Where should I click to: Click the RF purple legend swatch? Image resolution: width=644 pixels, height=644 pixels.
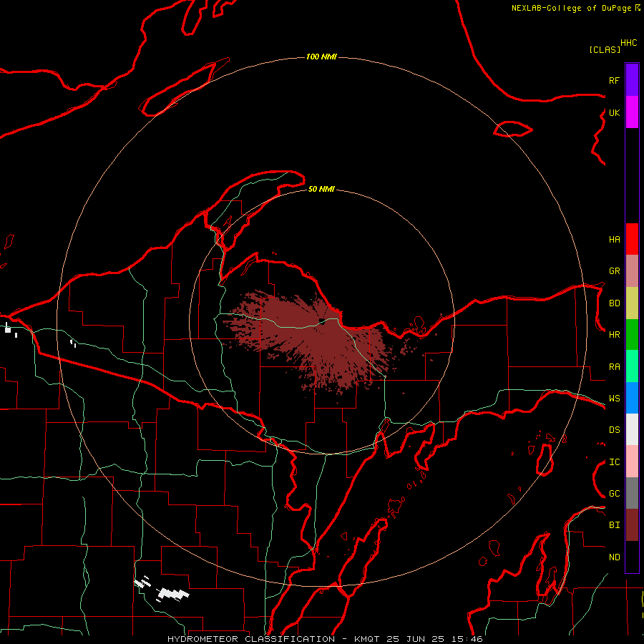[x=632, y=80]
